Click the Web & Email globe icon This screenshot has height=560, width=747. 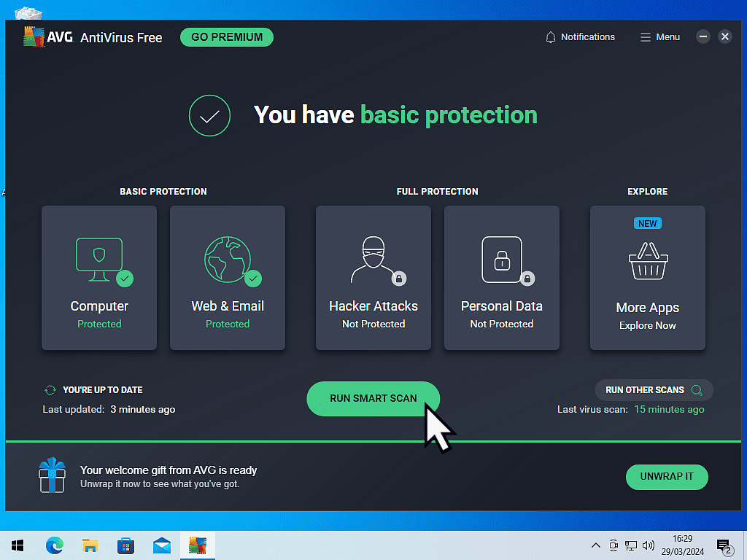click(228, 260)
